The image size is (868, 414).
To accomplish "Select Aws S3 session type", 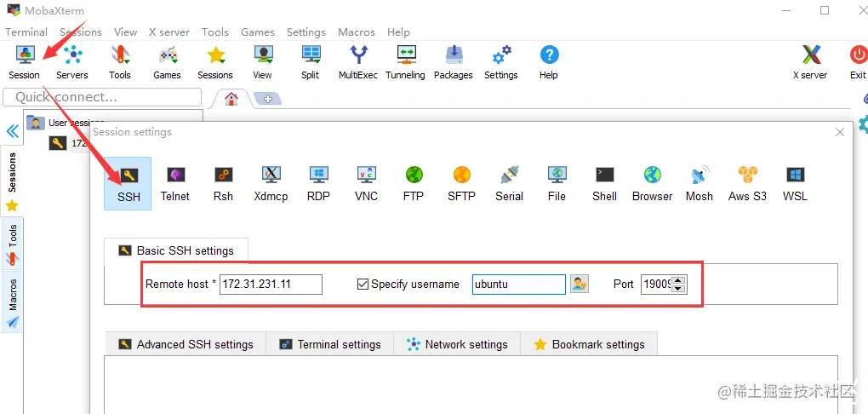I will (747, 184).
